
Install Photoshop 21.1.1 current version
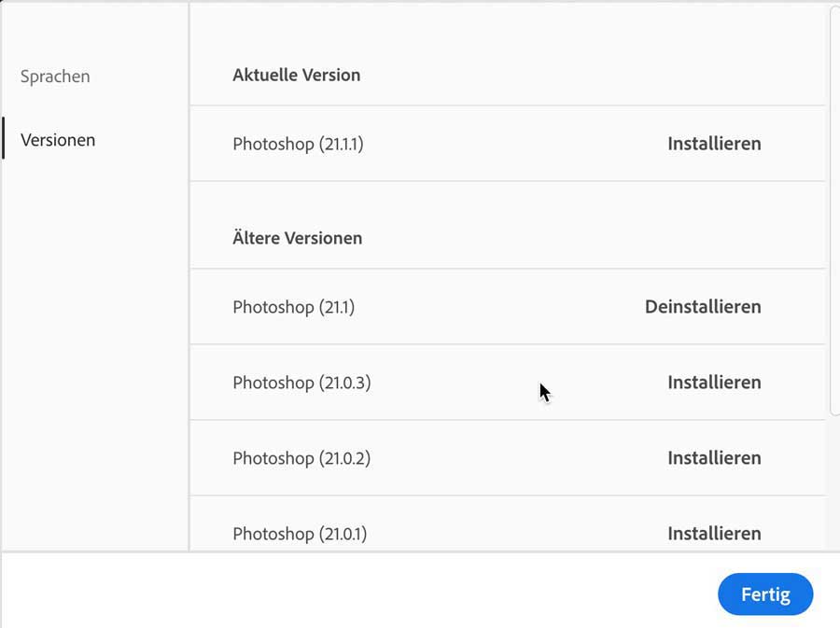(714, 144)
